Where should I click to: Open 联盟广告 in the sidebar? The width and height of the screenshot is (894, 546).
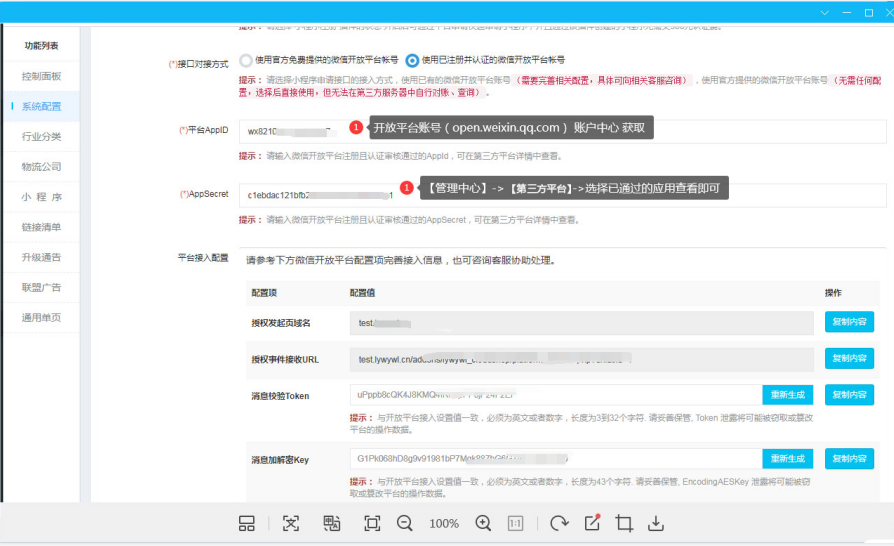(x=41, y=287)
